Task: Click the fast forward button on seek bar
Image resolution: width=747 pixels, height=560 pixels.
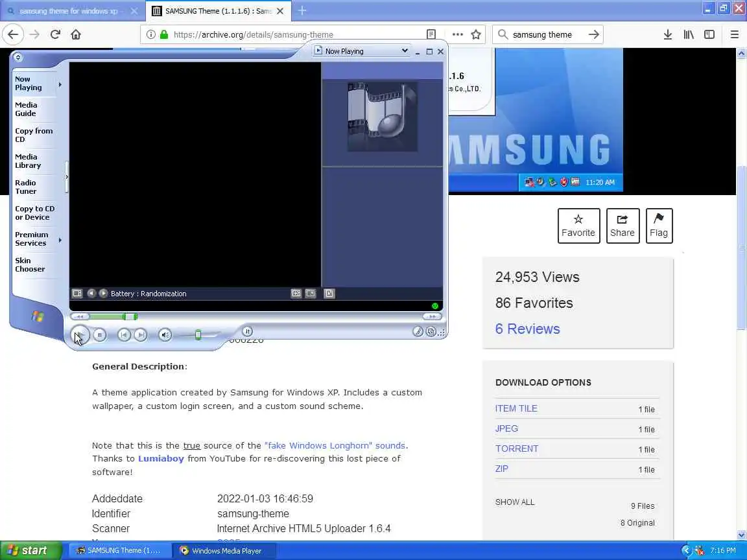Action: point(432,317)
